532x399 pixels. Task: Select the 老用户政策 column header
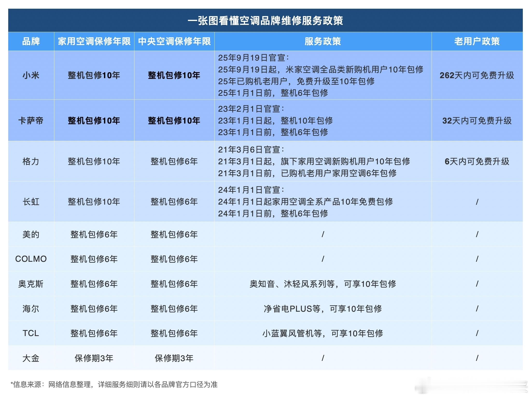click(477, 41)
